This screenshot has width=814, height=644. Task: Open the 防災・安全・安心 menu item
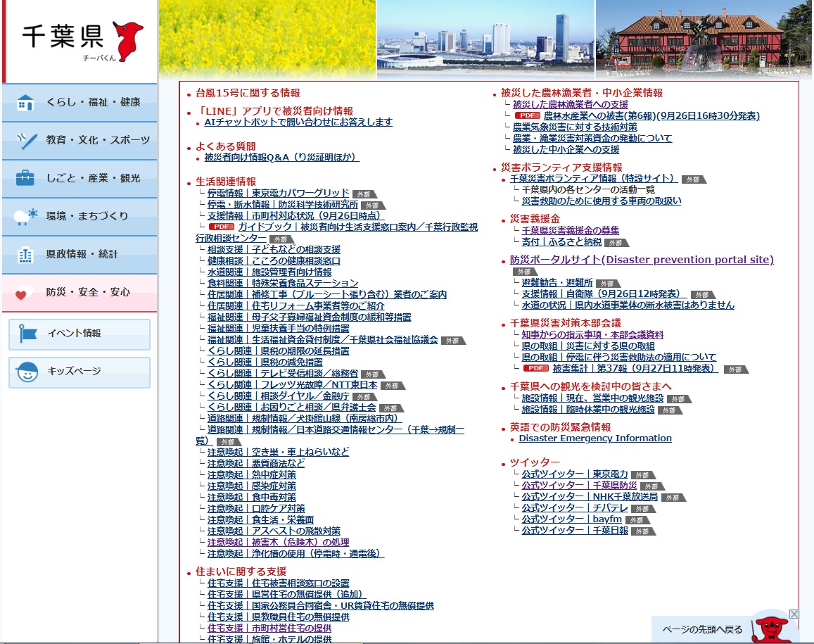pos(88,292)
